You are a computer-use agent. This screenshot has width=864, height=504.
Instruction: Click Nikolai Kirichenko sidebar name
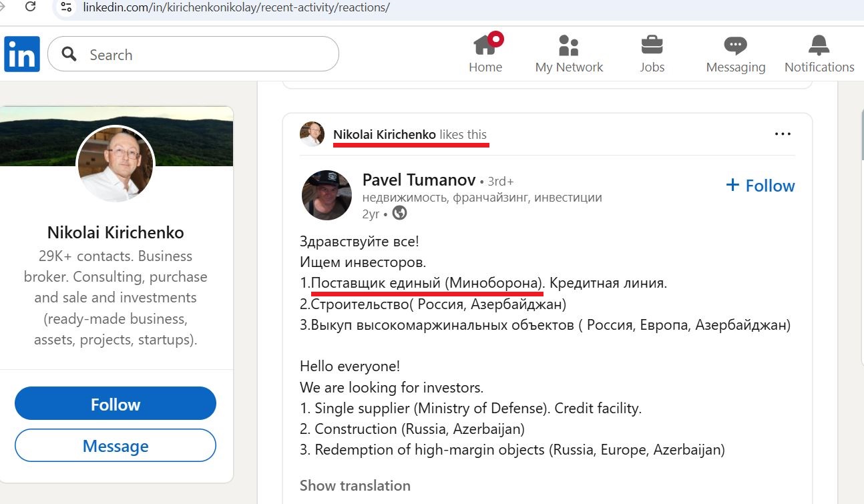click(x=116, y=232)
